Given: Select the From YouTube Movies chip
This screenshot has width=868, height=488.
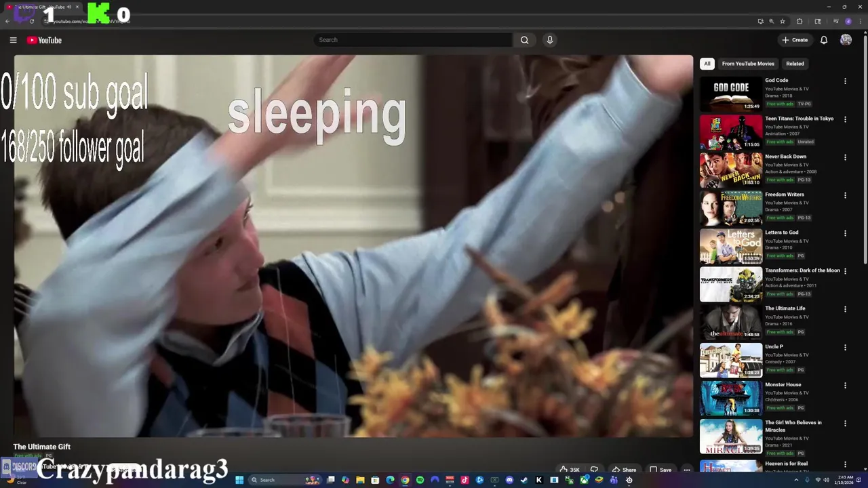Looking at the screenshot, I should 748,64.
